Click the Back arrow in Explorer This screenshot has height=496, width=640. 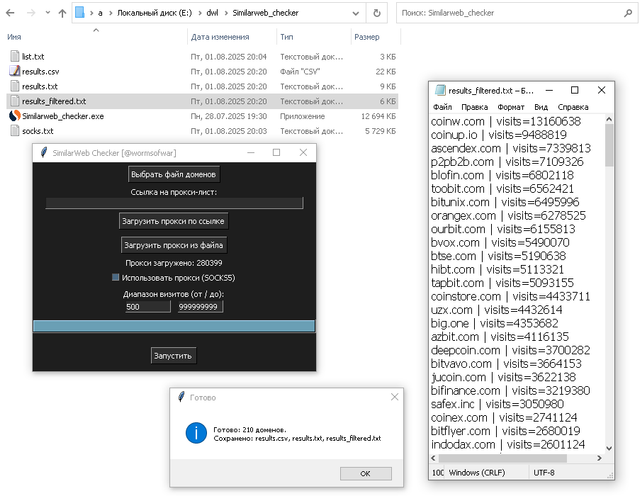(x=10, y=13)
